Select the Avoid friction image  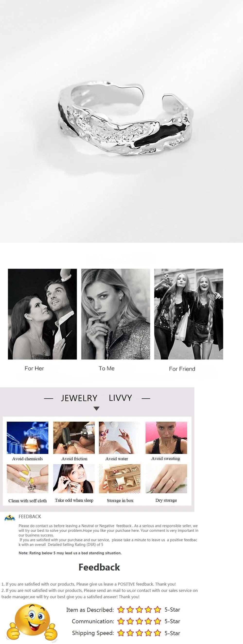click(74, 437)
